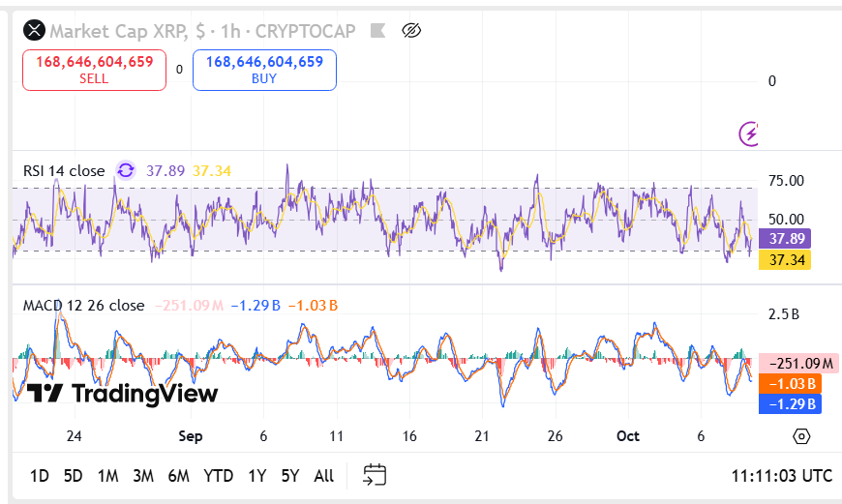Click the flag icon beside CRYPTOCAP
Screen dimensions: 842x504
380,31
